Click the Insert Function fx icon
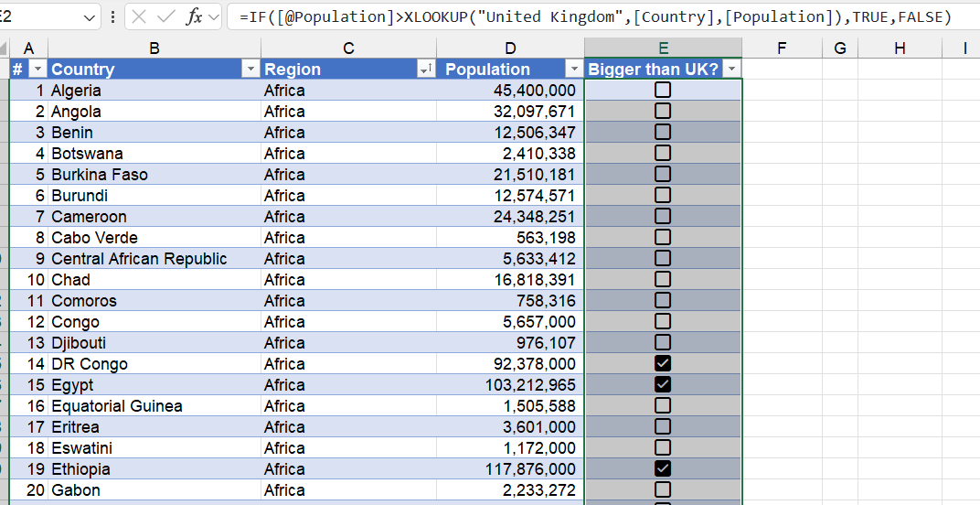Viewport: 980px width, 505px height. 193,17
